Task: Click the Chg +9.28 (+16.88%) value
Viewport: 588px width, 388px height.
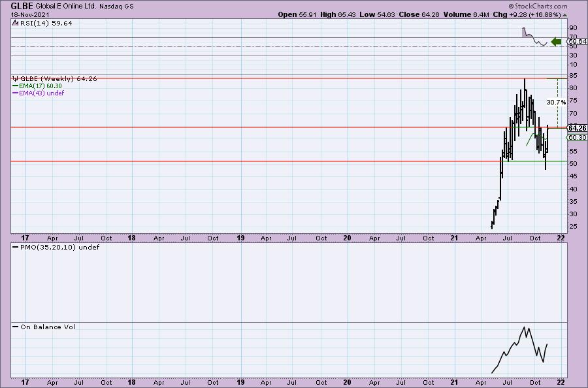Action: [x=527, y=14]
